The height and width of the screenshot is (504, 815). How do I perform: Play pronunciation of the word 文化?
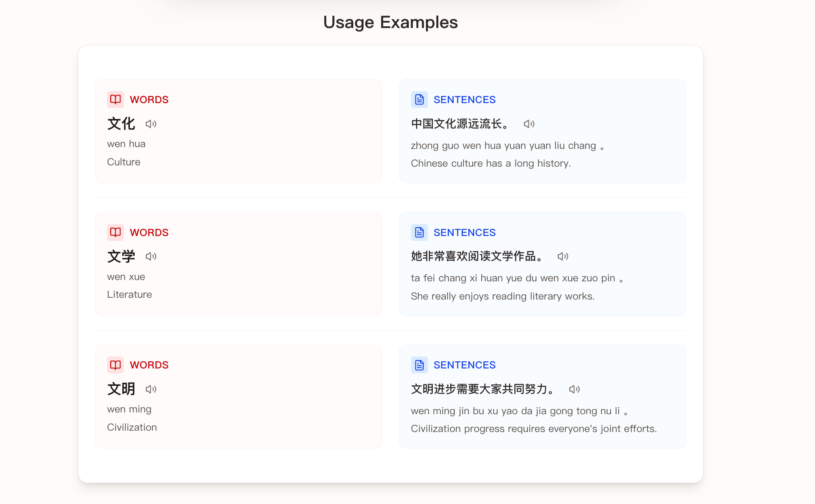pyautogui.click(x=151, y=124)
